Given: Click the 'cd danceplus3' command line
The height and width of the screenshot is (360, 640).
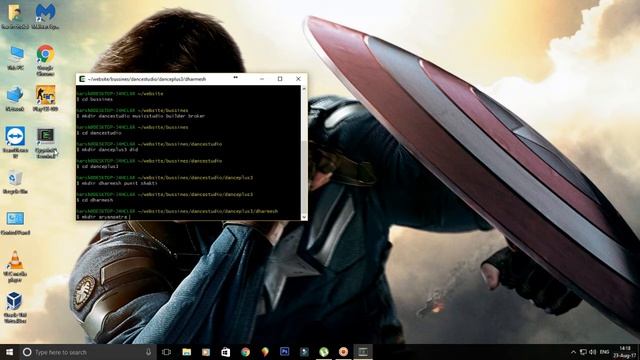Looking at the screenshot, I should tap(98, 167).
